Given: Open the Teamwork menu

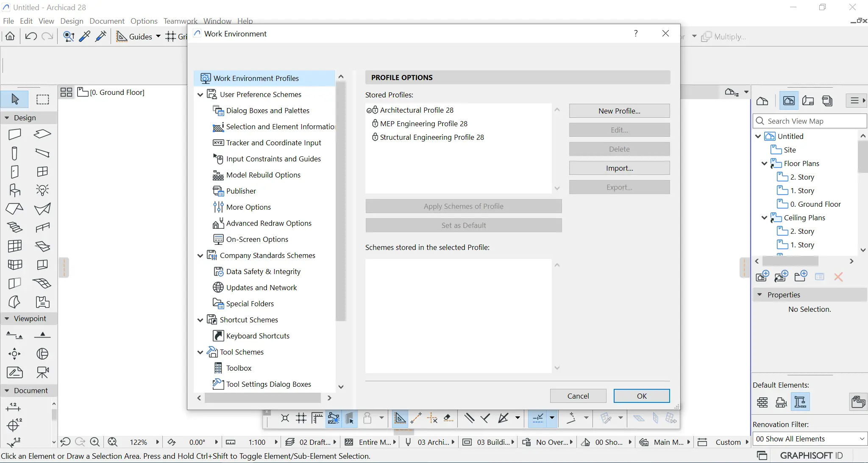Looking at the screenshot, I should coord(180,21).
